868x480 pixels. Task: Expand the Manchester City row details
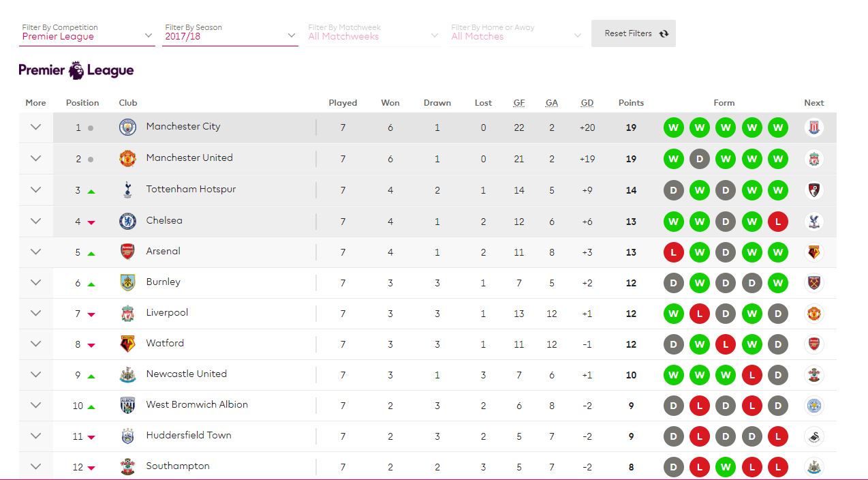tap(36, 127)
